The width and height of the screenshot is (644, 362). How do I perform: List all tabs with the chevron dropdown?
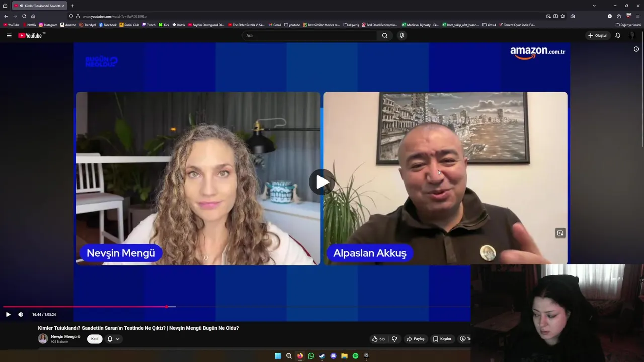(594, 6)
